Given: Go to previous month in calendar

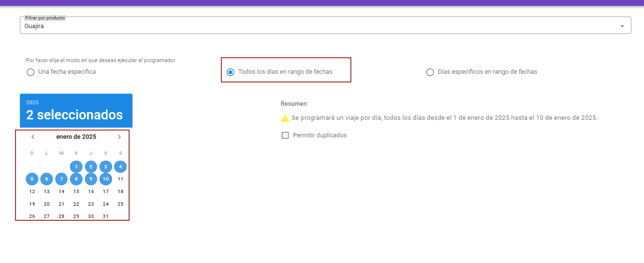Looking at the screenshot, I should [33, 137].
